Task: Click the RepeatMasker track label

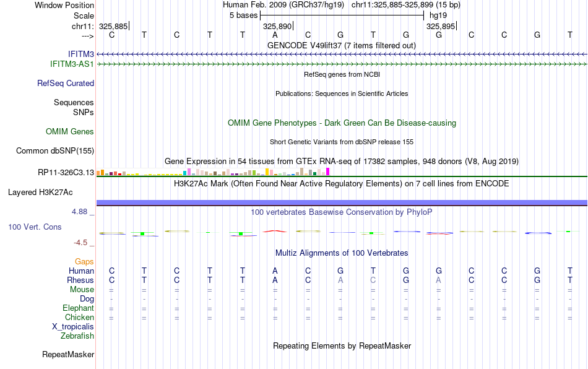Action: tap(68, 354)
